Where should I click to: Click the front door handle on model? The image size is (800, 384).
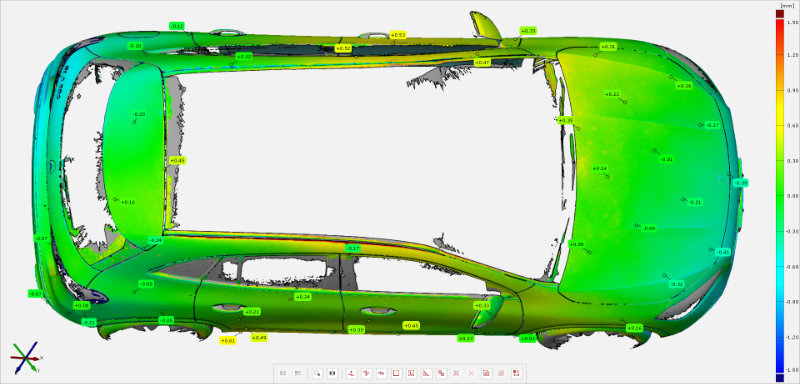pyautogui.click(x=377, y=311)
